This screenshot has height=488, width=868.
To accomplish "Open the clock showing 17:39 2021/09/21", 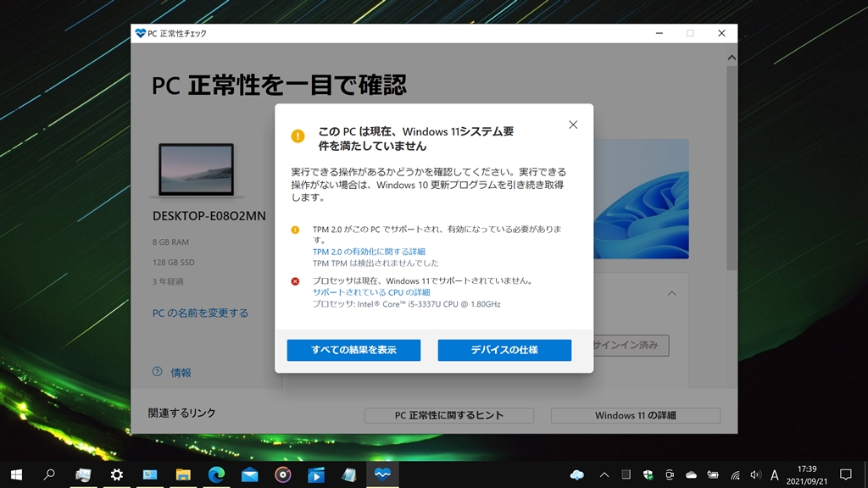I will (807, 475).
